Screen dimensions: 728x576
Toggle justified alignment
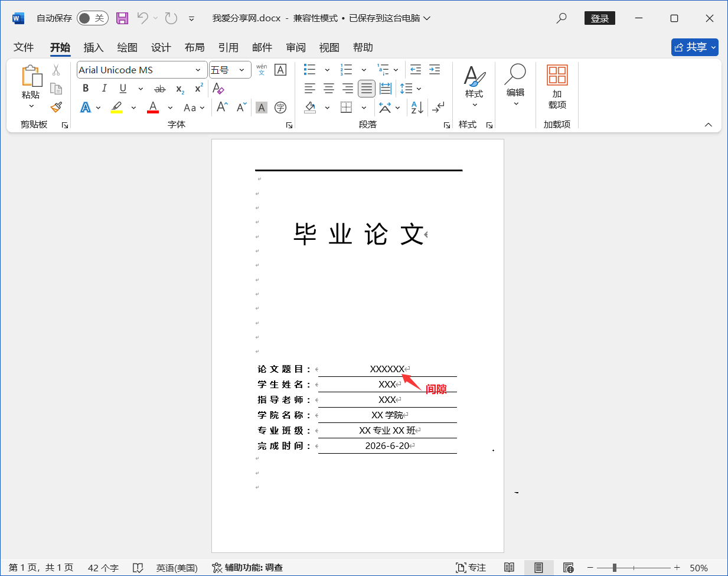click(367, 89)
